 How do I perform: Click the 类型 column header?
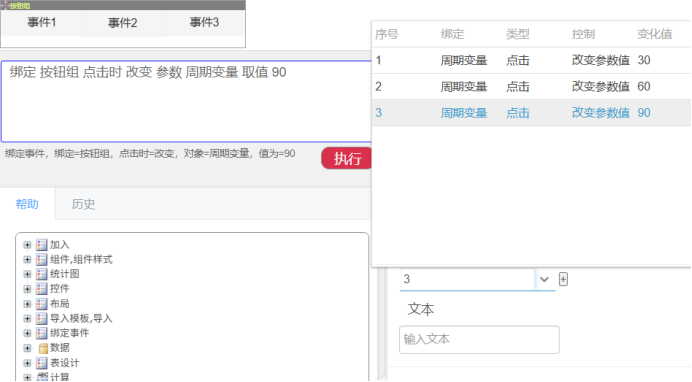(518, 34)
